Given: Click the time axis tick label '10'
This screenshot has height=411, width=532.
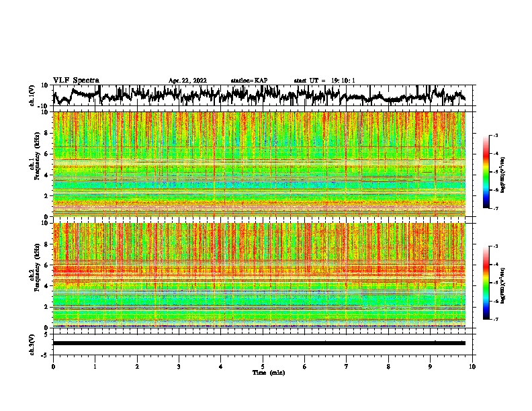Looking at the screenshot, I should 472,367.
